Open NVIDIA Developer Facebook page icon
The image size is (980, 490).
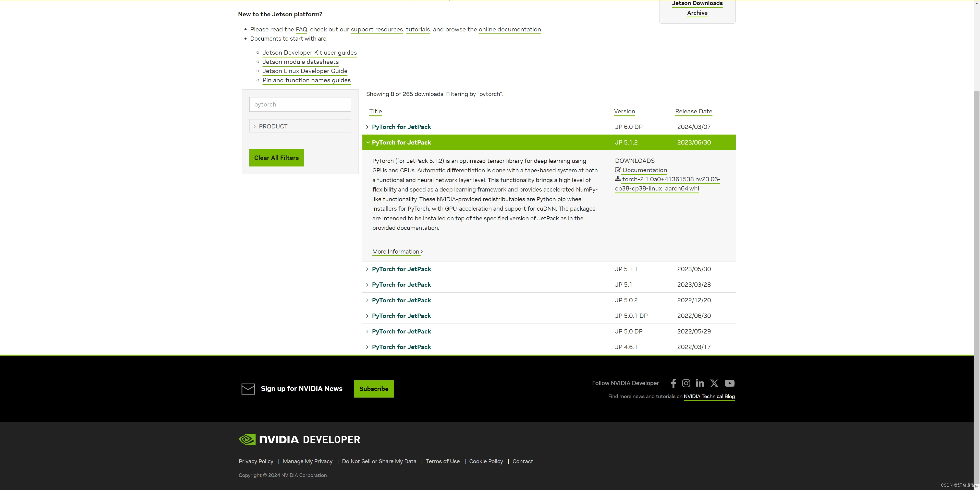pos(673,383)
